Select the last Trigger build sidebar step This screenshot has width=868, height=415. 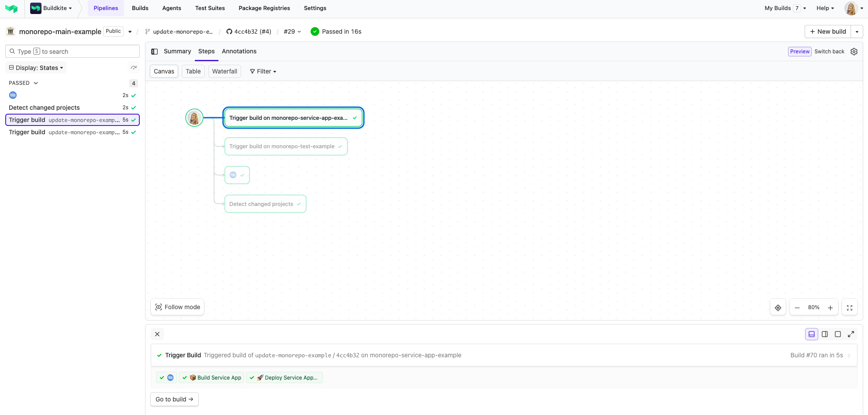point(73,132)
